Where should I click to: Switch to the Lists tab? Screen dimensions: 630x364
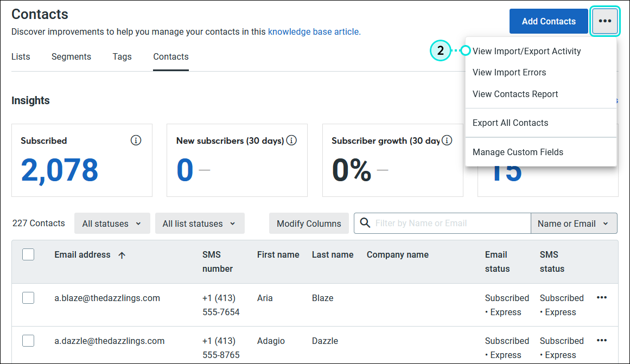pyautogui.click(x=21, y=56)
